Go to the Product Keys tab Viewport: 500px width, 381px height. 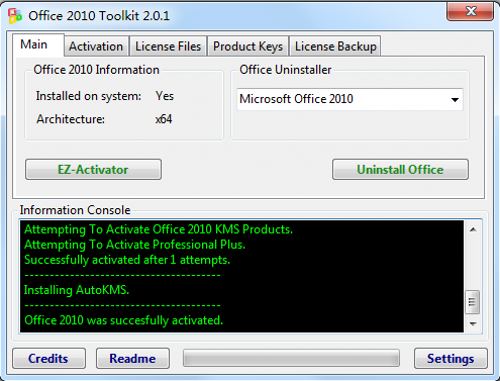[x=248, y=46]
